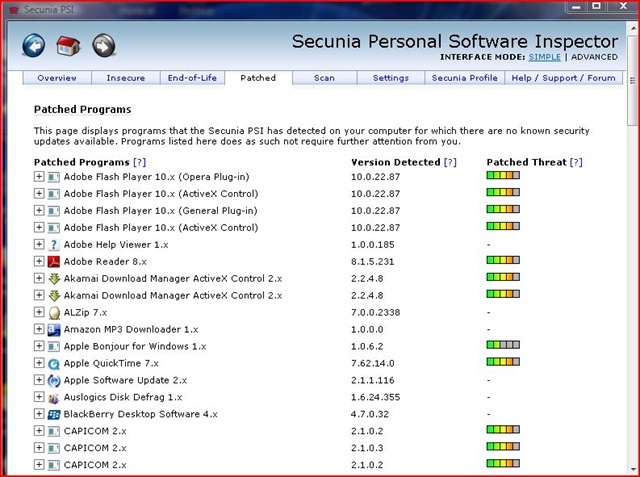Image resolution: width=640 pixels, height=477 pixels.
Task: Click the Apple QuickTime 7.x icon
Action: pos(53,364)
